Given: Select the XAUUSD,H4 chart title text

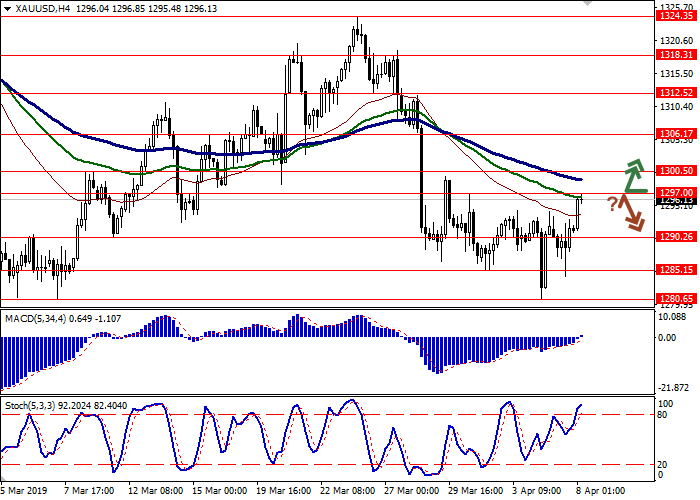Looking at the screenshot, I should point(42,7).
